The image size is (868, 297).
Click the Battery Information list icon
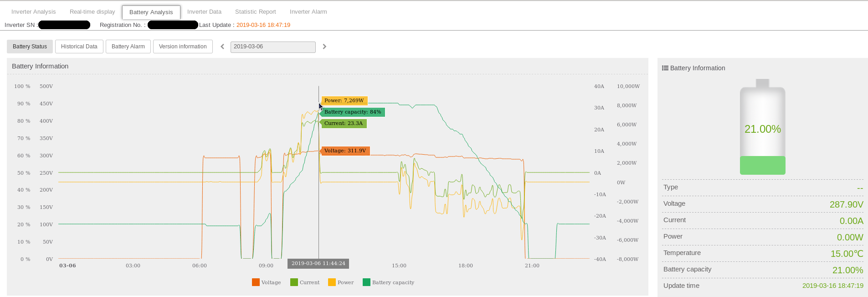click(665, 68)
